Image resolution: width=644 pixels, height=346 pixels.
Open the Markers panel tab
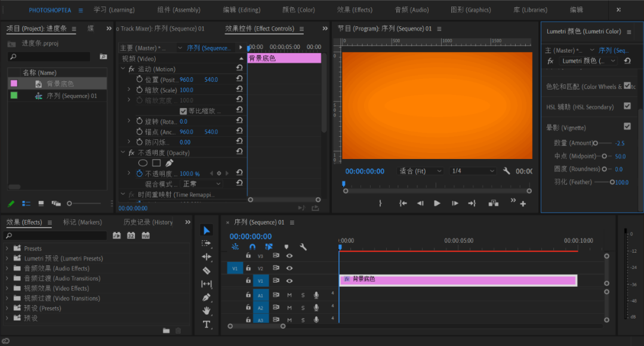pos(82,222)
